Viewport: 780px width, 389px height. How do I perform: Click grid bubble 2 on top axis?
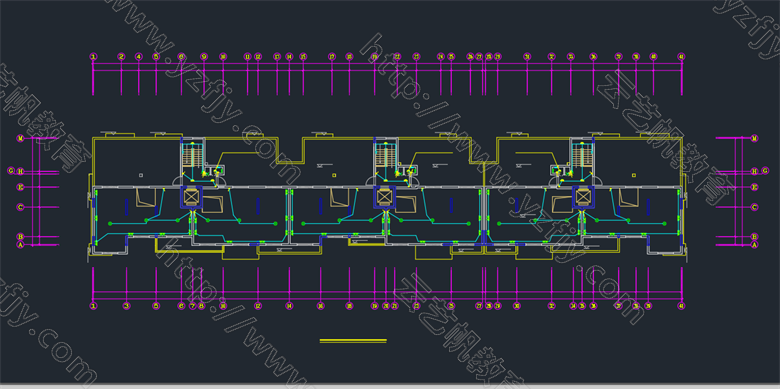click(121, 57)
